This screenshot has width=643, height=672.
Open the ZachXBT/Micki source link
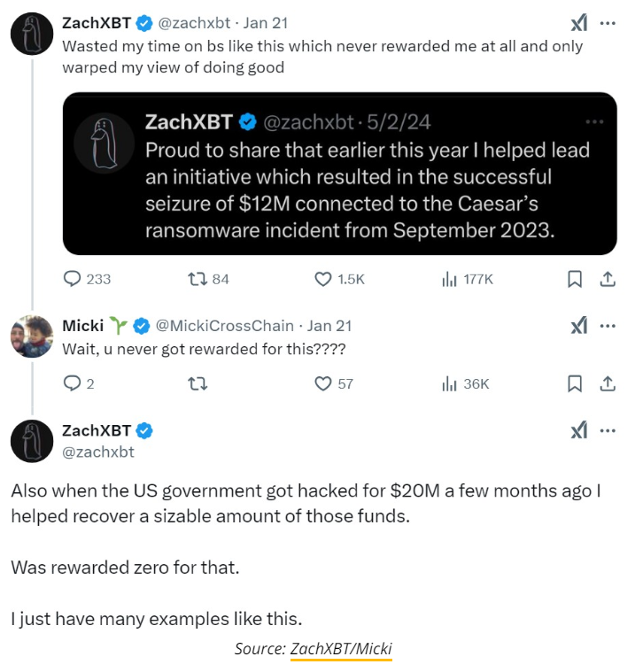tap(341, 649)
